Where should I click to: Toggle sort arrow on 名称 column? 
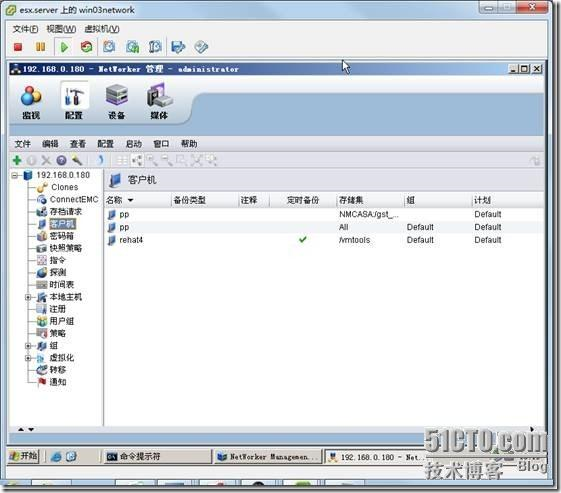tap(131, 200)
